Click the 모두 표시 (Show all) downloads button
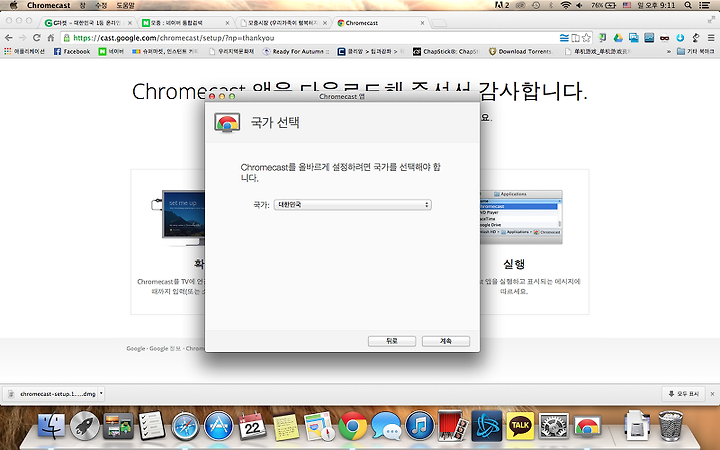720x450 pixels. pyautogui.click(x=684, y=394)
